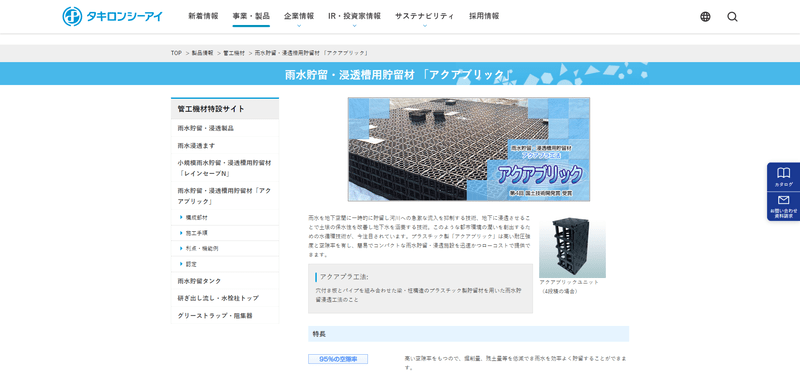Click the アクアブリック hero banner image

coord(468,149)
